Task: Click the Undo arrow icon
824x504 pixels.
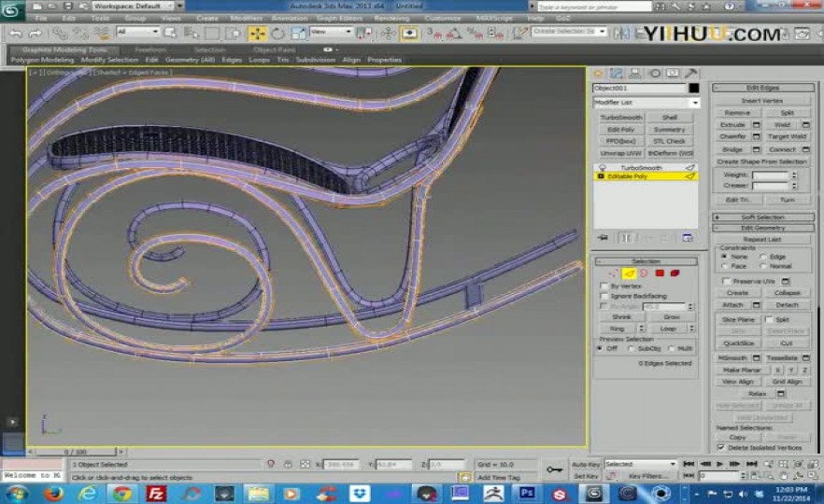Action: click(16, 35)
